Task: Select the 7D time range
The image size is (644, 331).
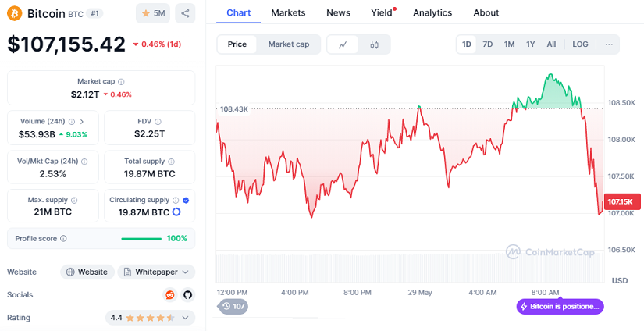Action: click(488, 44)
